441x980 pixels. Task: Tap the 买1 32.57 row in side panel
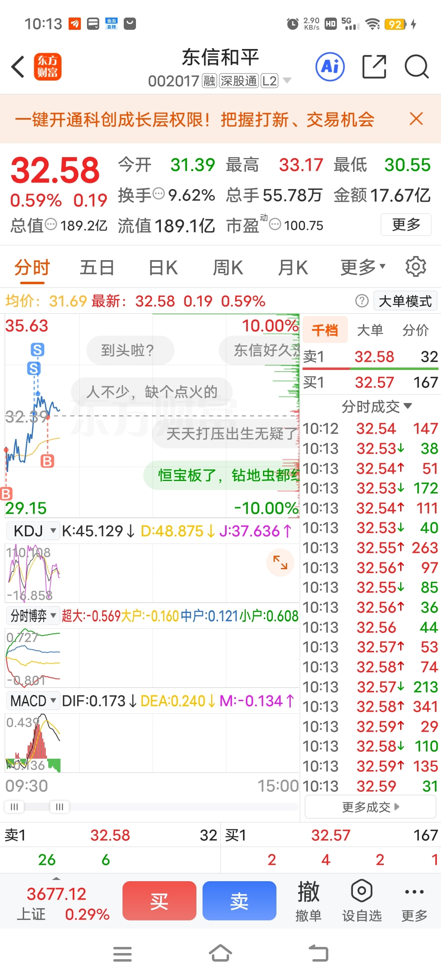(371, 382)
